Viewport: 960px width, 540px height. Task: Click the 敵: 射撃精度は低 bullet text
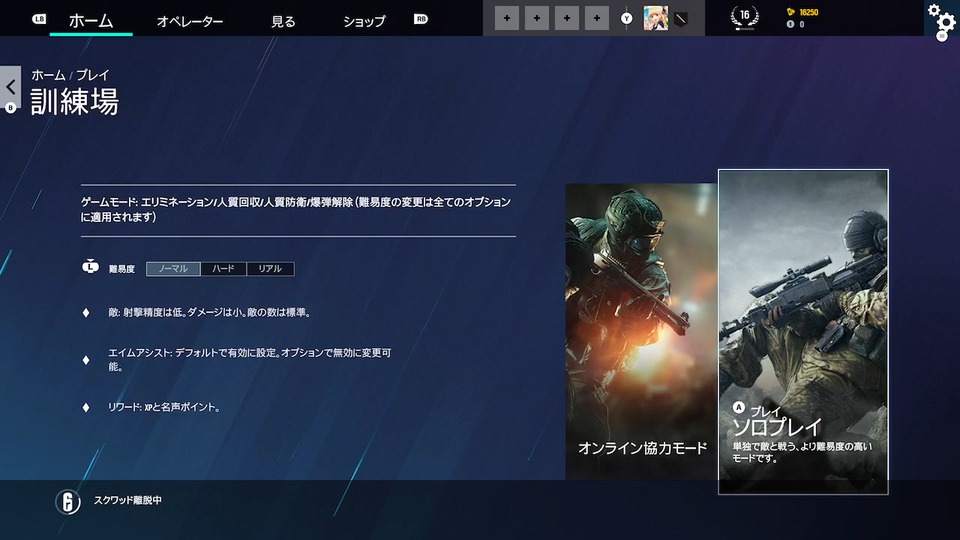210,312
